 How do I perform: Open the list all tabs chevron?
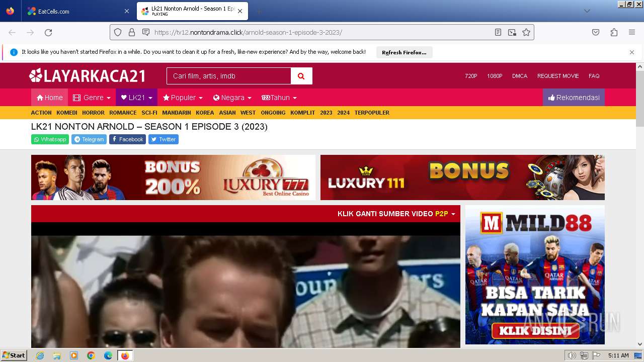[587, 11]
